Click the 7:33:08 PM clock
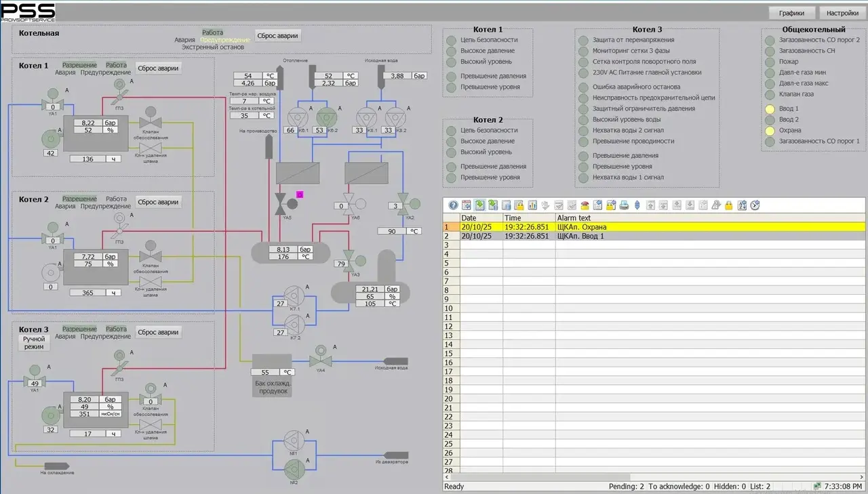 click(x=844, y=487)
